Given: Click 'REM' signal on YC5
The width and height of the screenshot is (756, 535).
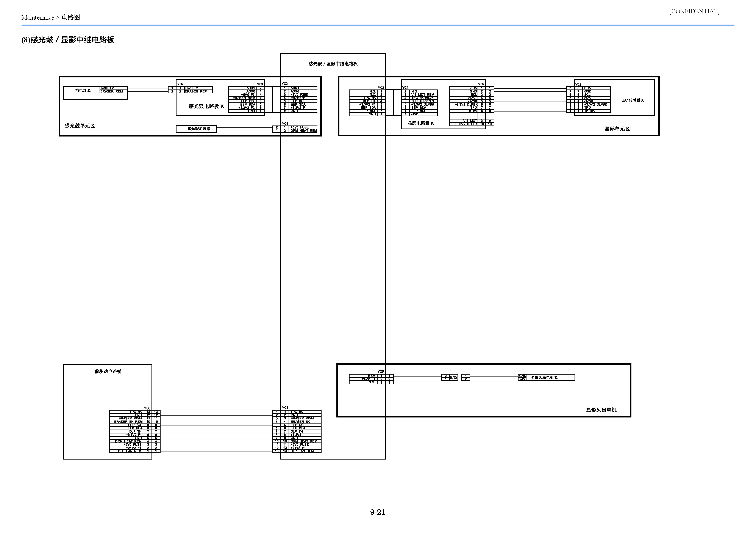Looking at the screenshot, I should (371, 376).
